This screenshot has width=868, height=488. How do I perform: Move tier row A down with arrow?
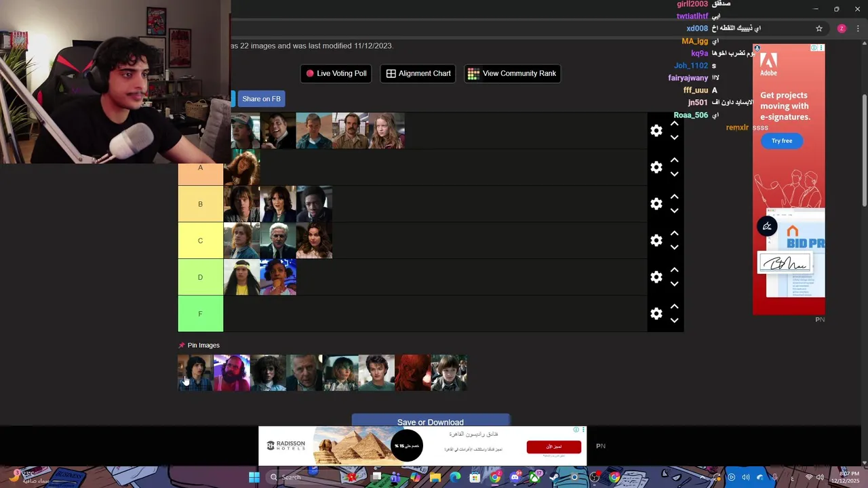(674, 174)
